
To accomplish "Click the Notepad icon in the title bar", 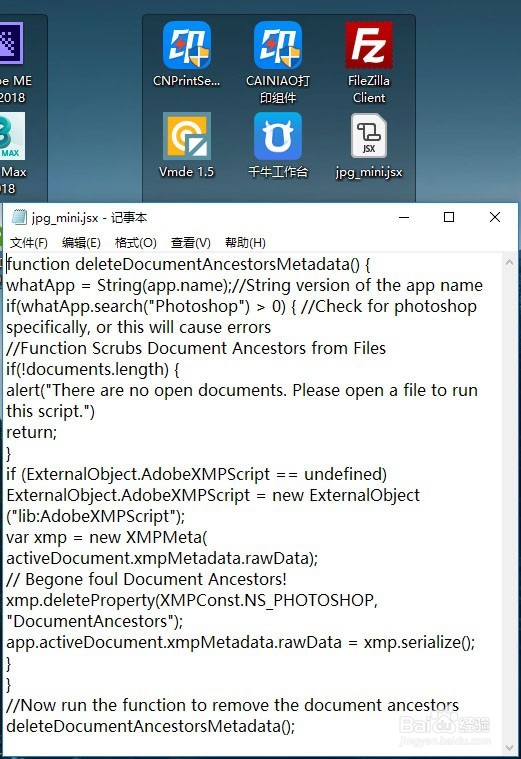I will pyautogui.click(x=19, y=217).
